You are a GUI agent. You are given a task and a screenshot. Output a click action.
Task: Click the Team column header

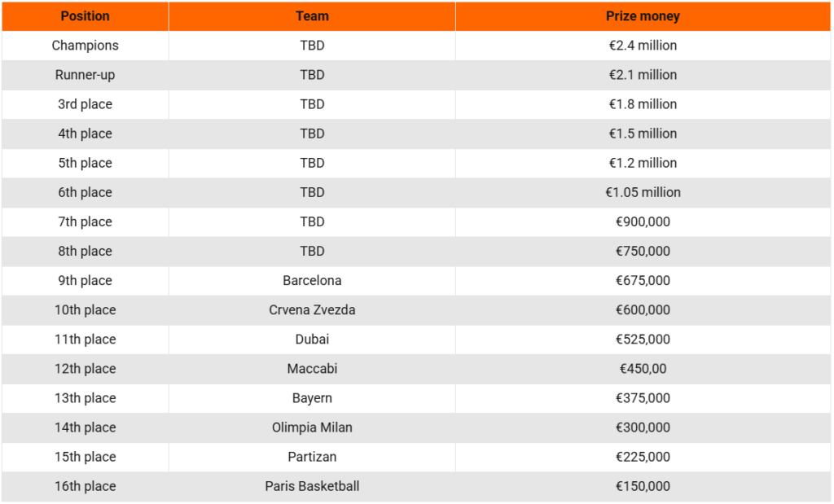coord(312,16)
